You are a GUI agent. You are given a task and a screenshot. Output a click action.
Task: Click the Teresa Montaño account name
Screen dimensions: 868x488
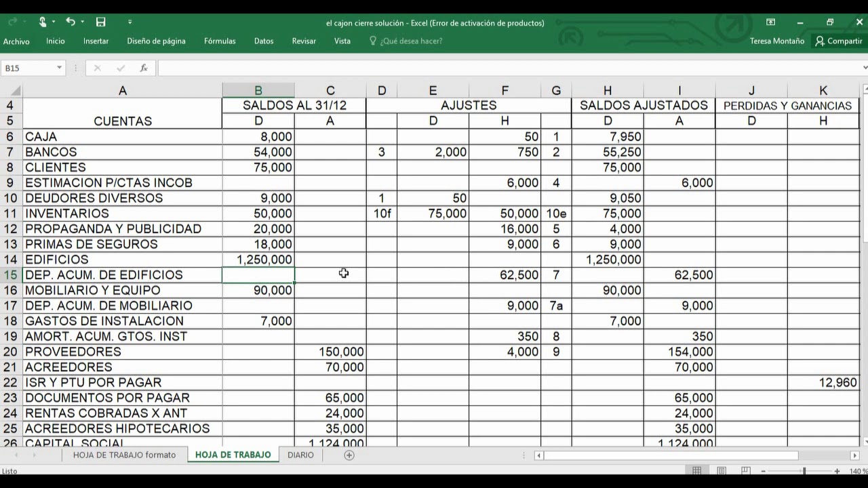pos(777,41)
